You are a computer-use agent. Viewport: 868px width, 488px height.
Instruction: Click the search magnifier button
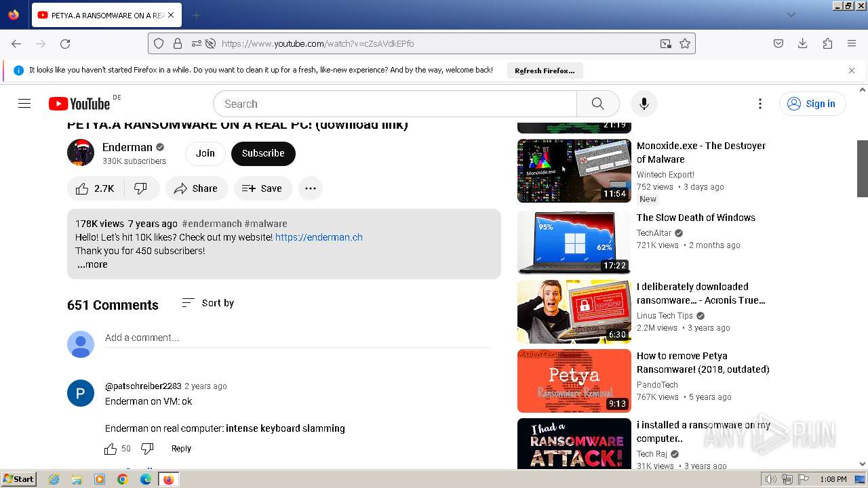point(597,104)
